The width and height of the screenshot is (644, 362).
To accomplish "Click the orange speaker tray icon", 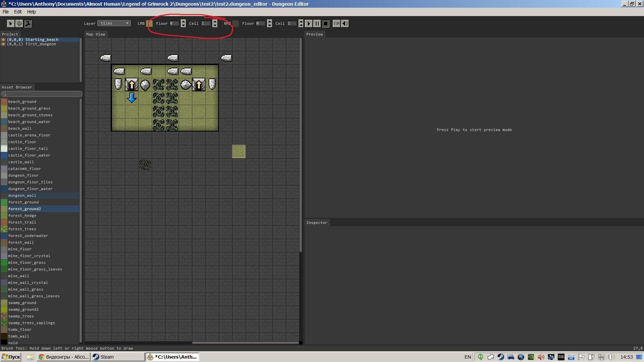I will (541, 357).
